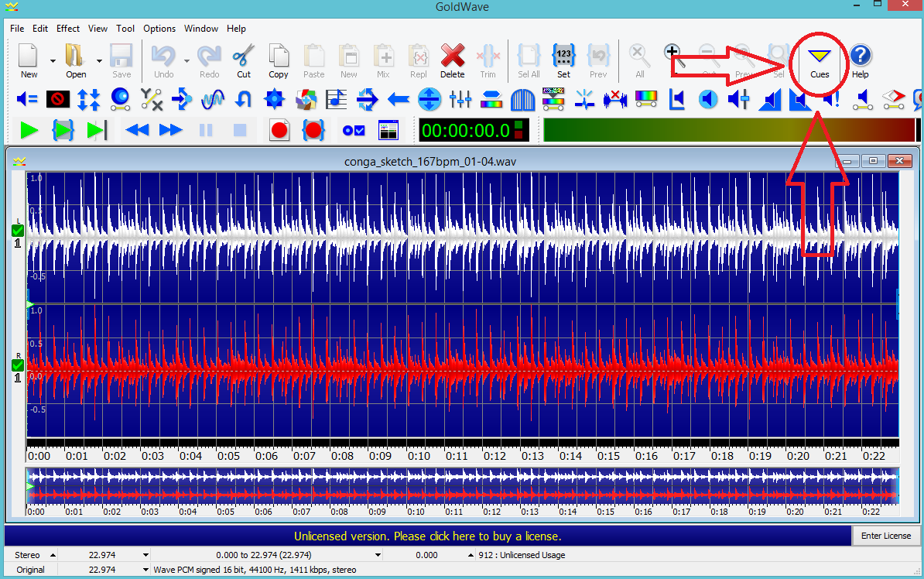Open the Compressor/Expander vertical arrows effect
The width and height of the screenshot is (924, 579).
(x=88, y=99)
